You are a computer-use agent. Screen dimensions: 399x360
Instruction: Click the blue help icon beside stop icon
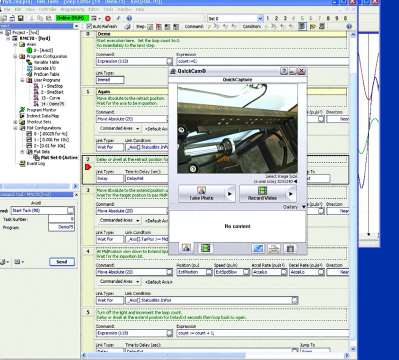(x=129, y=18)
